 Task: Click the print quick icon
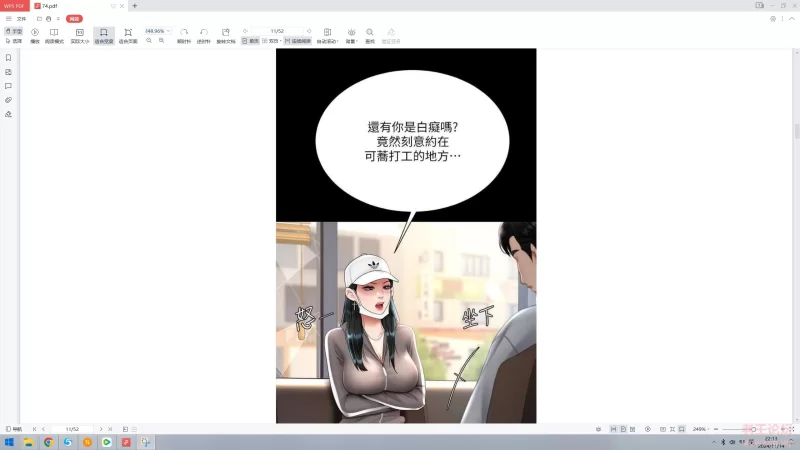point(48,19)
